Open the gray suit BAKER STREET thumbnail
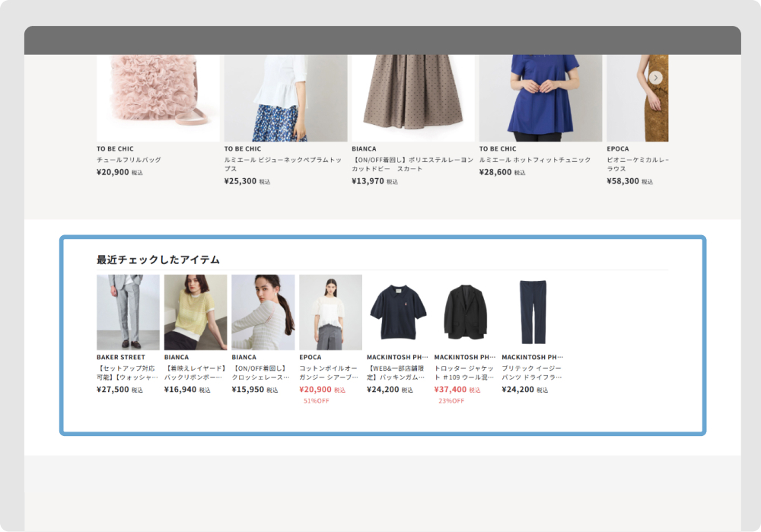Screen dimensions: 761x532 click(x=128, y=312)
